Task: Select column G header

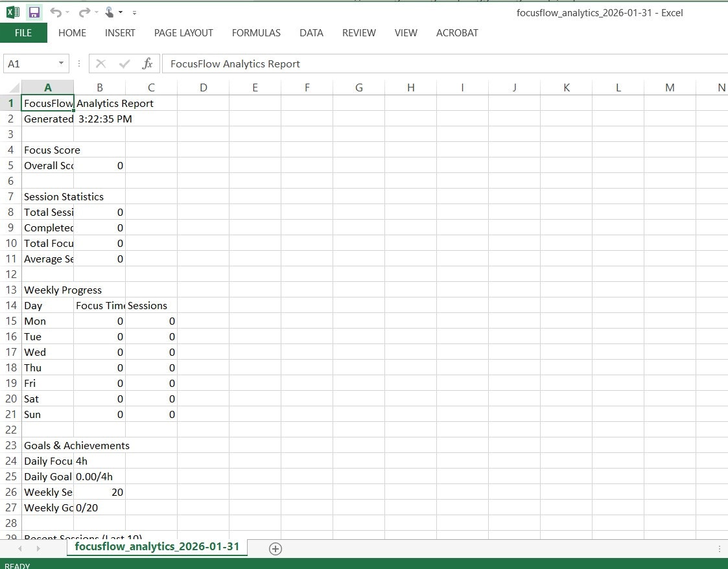Action: [359, 87]
